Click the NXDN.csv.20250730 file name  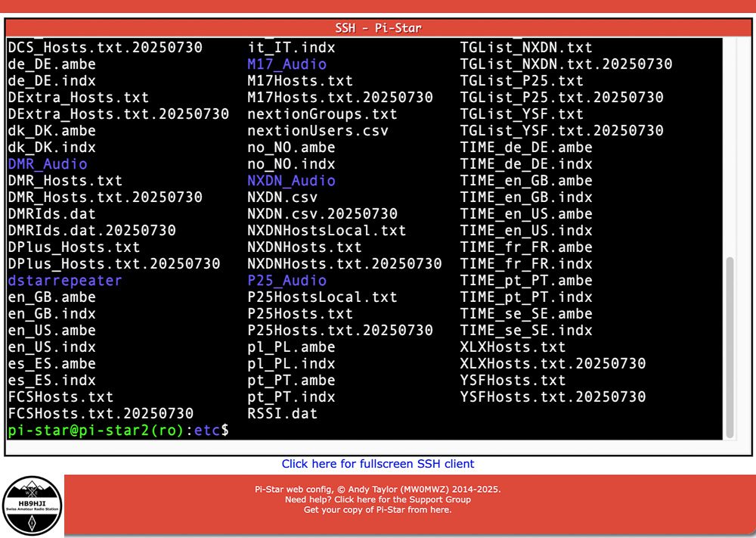323,213
